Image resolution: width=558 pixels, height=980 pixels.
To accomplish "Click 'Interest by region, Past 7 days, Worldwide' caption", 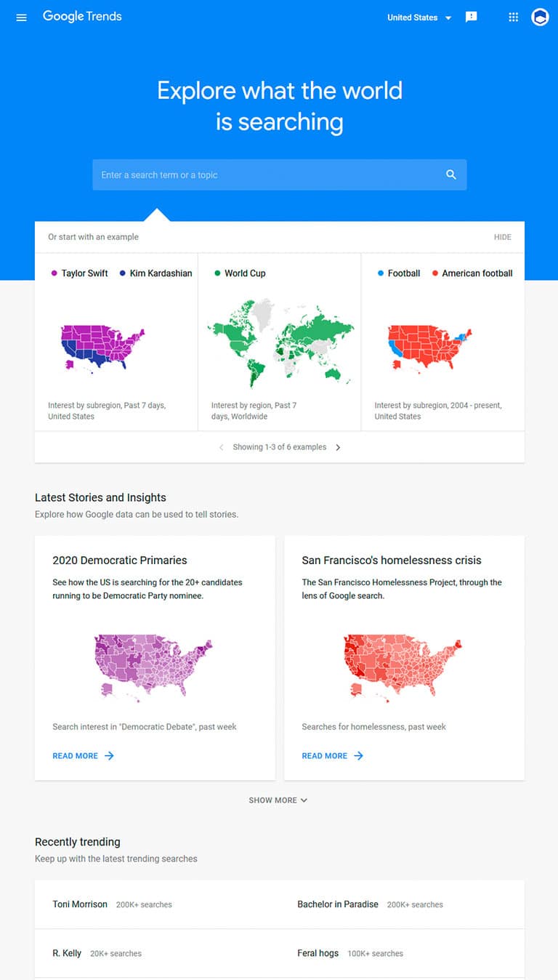I will [254, 411].
